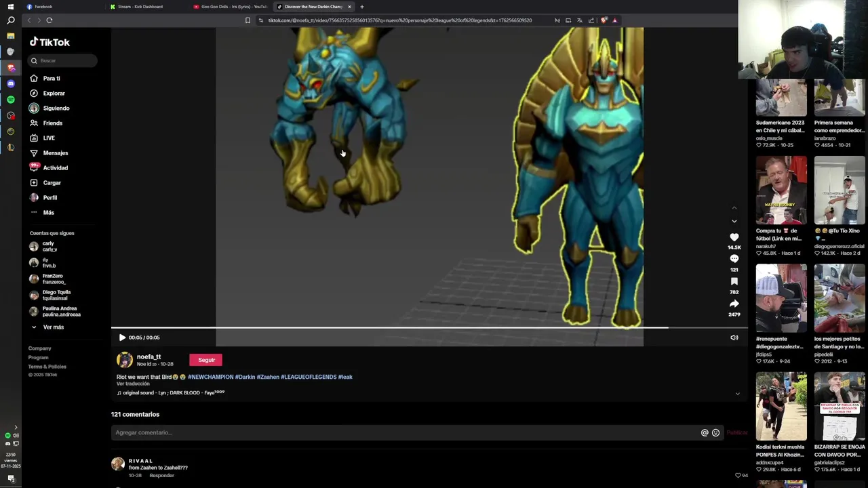Viewport: 868px width, 488px height.
Task: Click Responder on RIVAAL's comment
Action: pos(161,476)
